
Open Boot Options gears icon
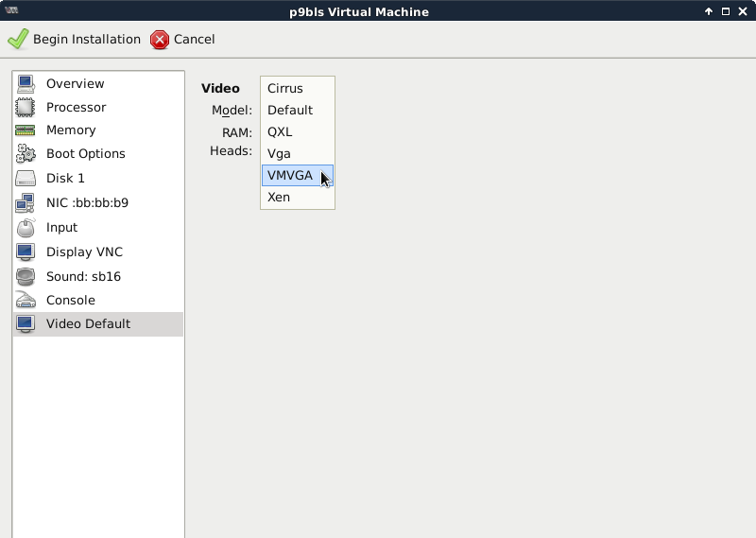[x=26, y=154]
